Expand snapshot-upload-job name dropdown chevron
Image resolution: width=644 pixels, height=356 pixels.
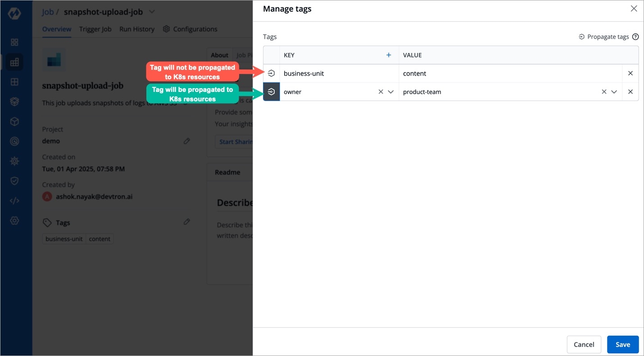pos(152,11)
